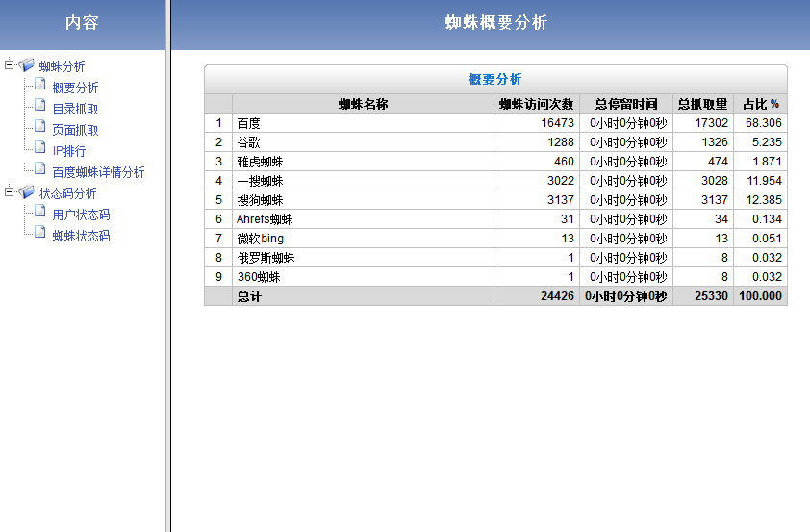Open the IP排行 link
810x532 pixels.
(69, 151)
